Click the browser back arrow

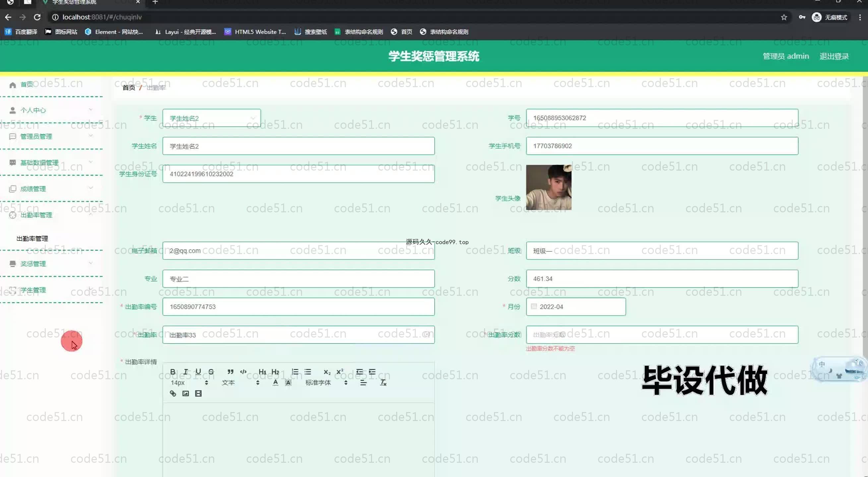pos(8,17)
